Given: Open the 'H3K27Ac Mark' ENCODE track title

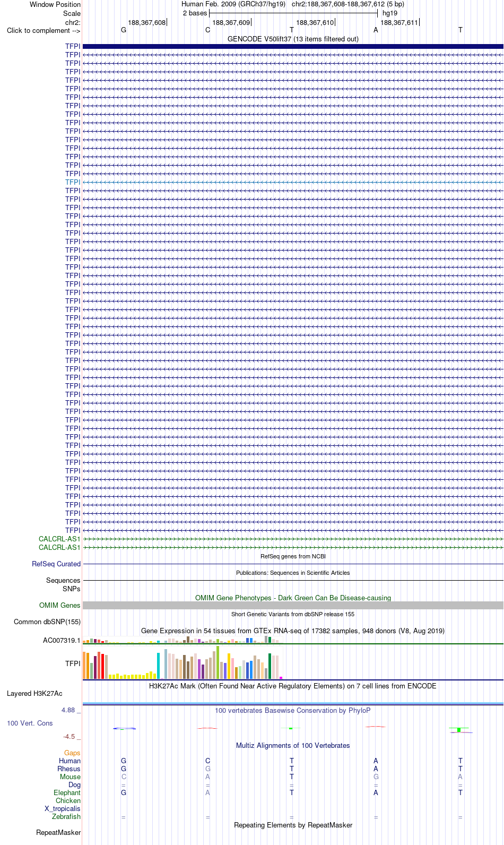Looking at the screenshot, I should point(293,686).
